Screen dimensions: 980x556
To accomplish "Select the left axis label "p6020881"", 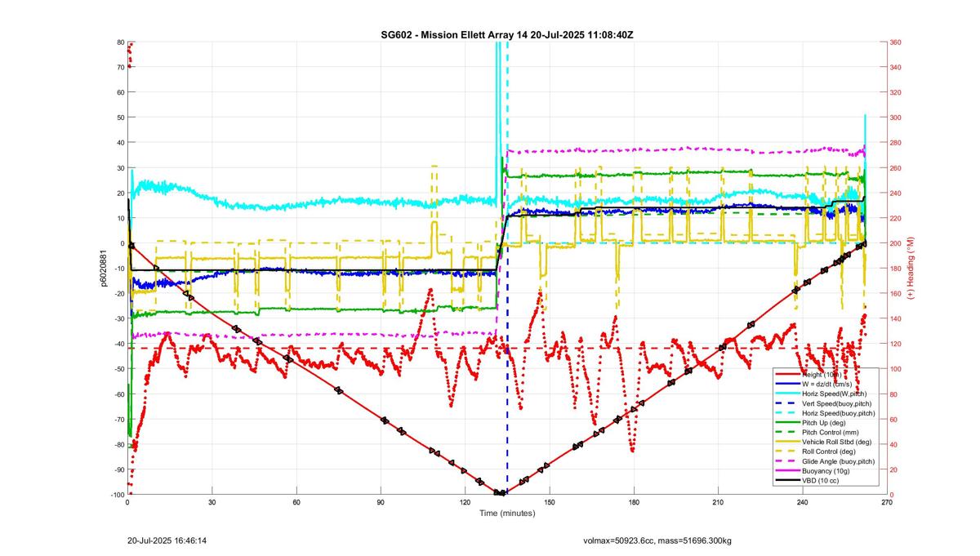I will pyautogui.click(x=105, y=268).
